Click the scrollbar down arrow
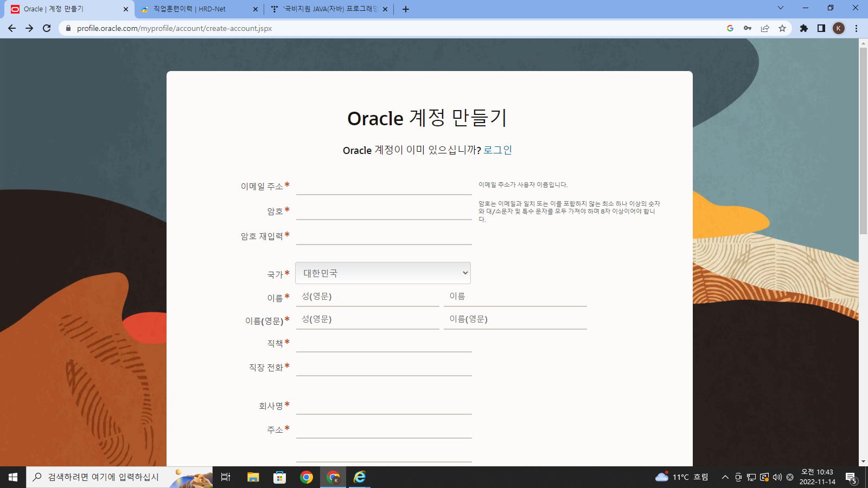The width and height of the screenshot is (868, 488). pyautogui.click(x=863, y=462)
